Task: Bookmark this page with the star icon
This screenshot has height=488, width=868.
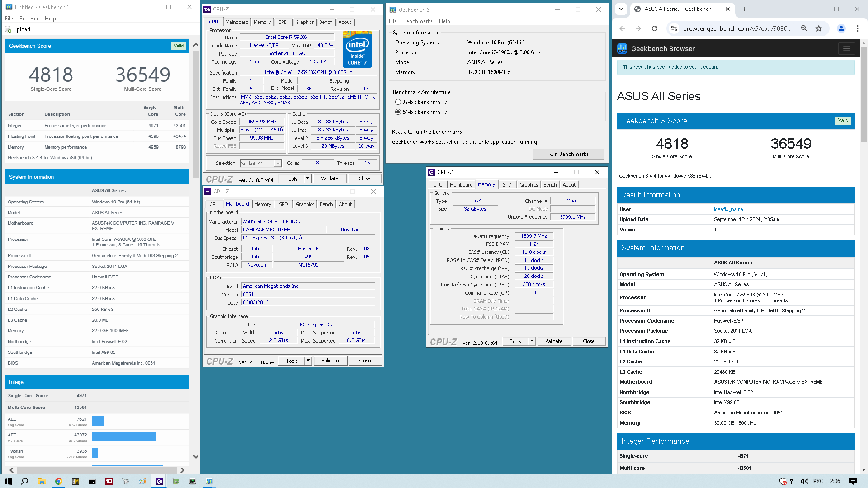Action: (819, 28)
